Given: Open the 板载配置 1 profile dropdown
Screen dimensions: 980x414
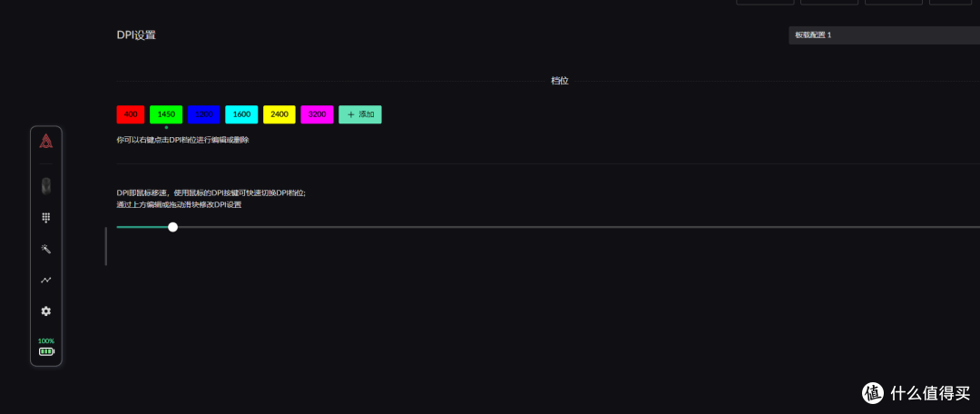Looking at the screenshot, I should point(884,35).
